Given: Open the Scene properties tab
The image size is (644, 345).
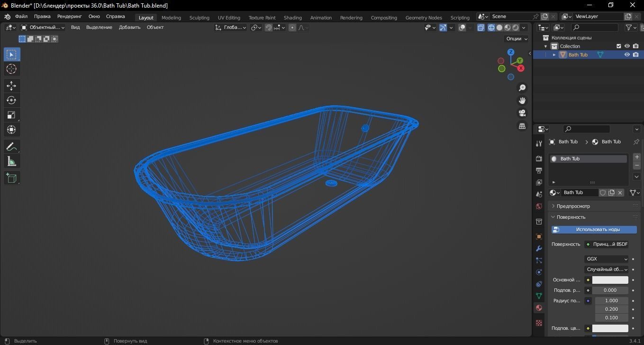Looking at the screenshot, I should point(539,194).
